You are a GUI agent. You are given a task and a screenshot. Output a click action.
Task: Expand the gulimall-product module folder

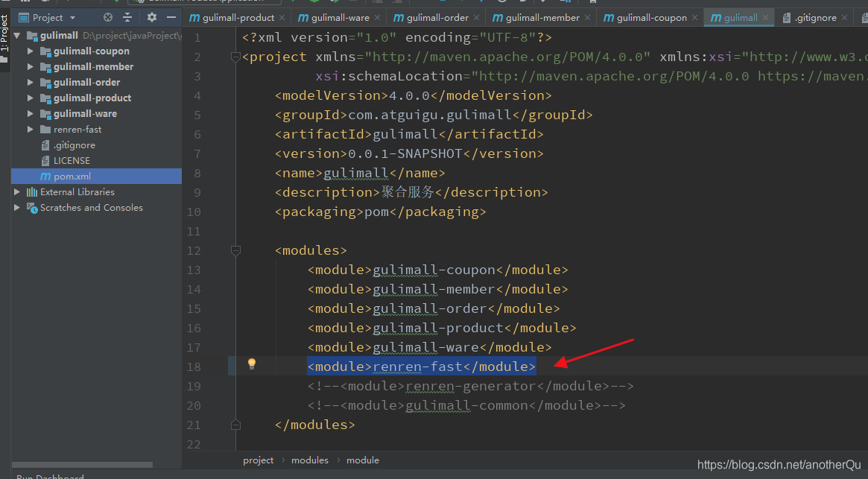[x=31, y=98]
